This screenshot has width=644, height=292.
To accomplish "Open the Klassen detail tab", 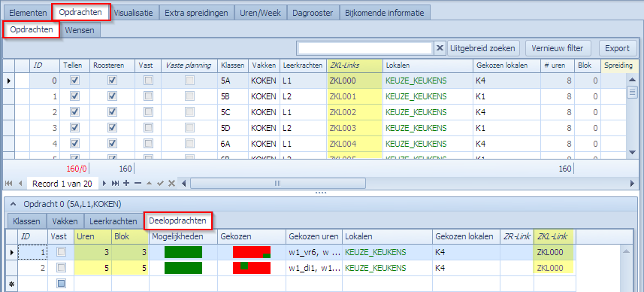I will point(27,221).
